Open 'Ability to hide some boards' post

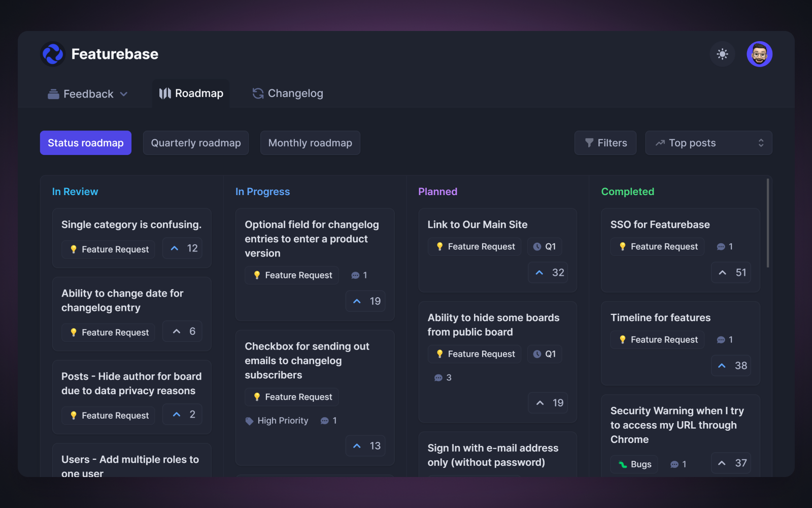[x=493, y=325]
